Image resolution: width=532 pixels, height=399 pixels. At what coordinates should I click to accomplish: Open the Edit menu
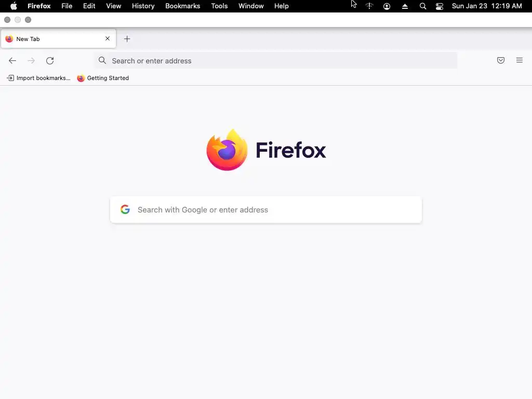89,6
